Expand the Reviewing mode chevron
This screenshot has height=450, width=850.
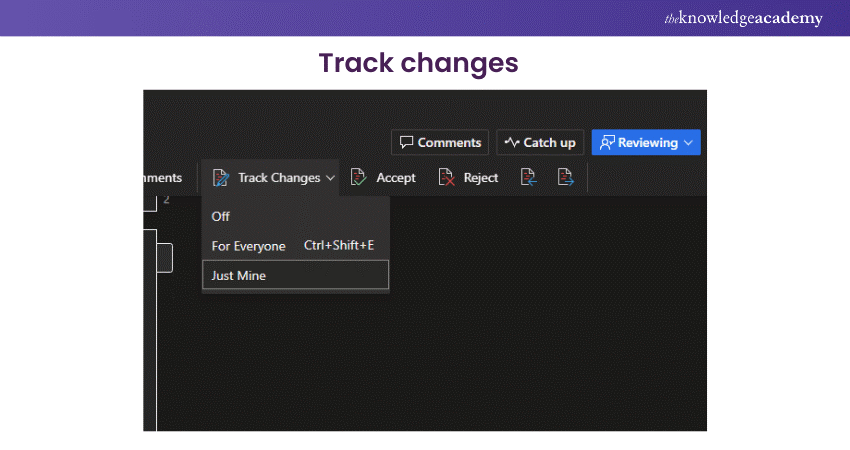click(688, 142)
